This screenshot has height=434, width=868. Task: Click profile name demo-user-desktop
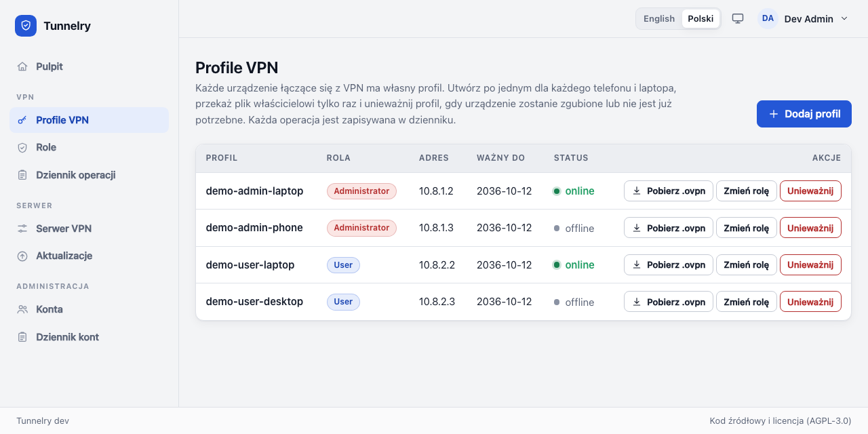[254, 302]
